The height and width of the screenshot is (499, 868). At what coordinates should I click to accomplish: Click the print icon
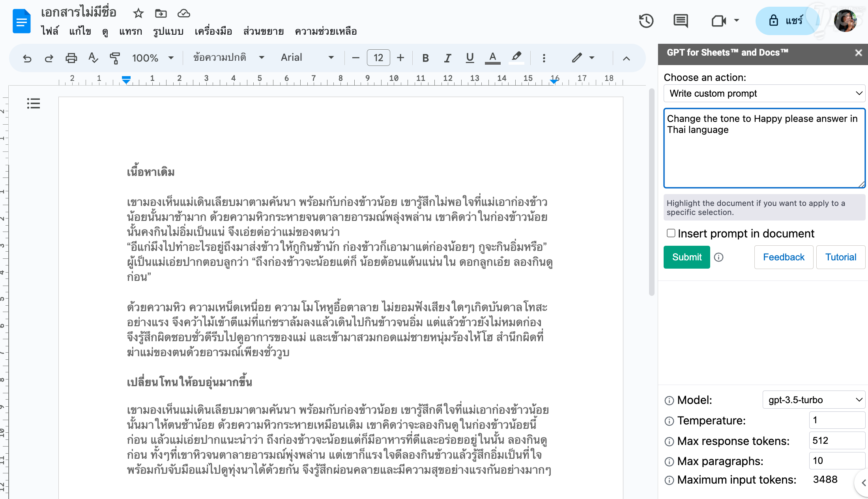(x=71, y=58)
